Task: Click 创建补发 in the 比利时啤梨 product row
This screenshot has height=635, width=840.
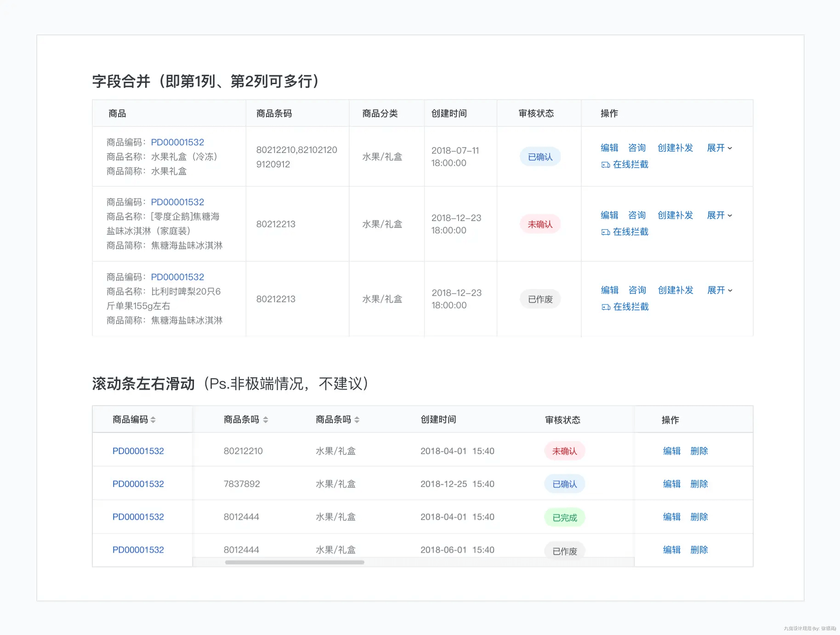Action: [675, 290]
